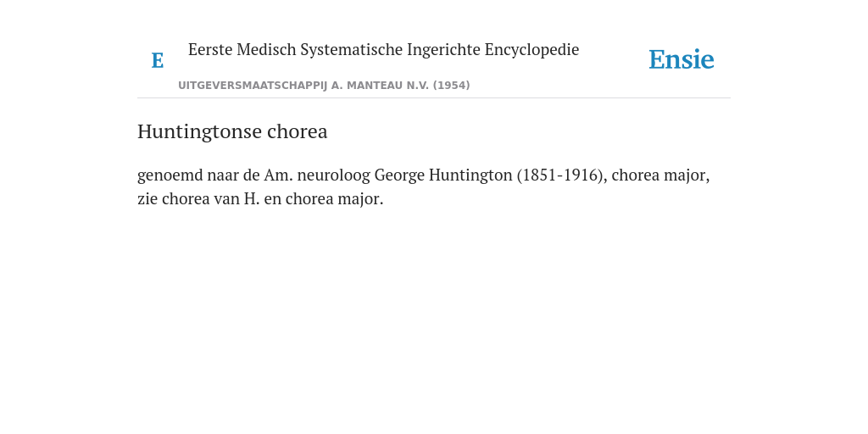
Task: Click the Huntingtonse chorea heading
Action: coord(232,131)
